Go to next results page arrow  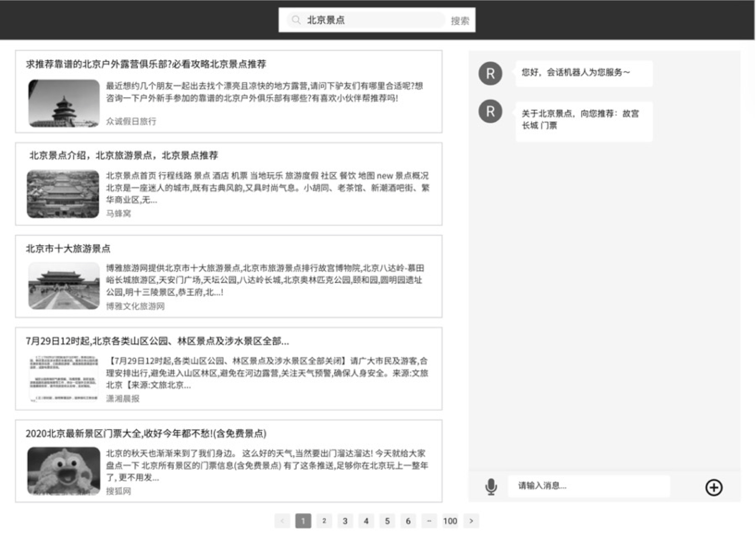click(x=471, y=521)
